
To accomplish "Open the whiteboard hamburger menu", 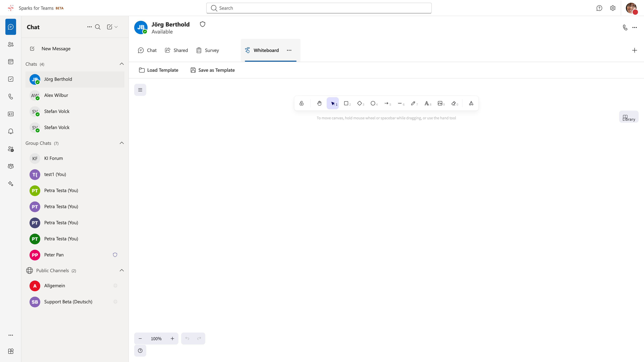I will click(140, 90).
